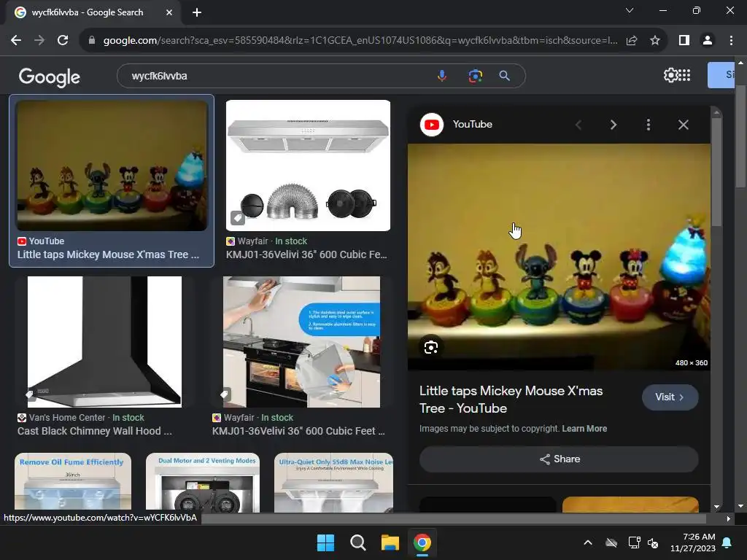The height and width of the screenshot is (560, 747).
Task: Click the preview panel vertical scrollbar
Action: point(716,172)
